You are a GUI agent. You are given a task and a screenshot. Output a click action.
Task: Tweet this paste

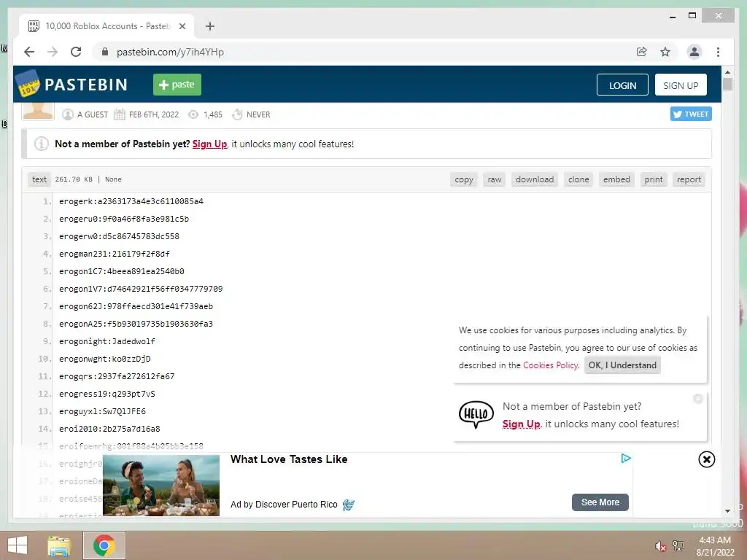[691, 114]
